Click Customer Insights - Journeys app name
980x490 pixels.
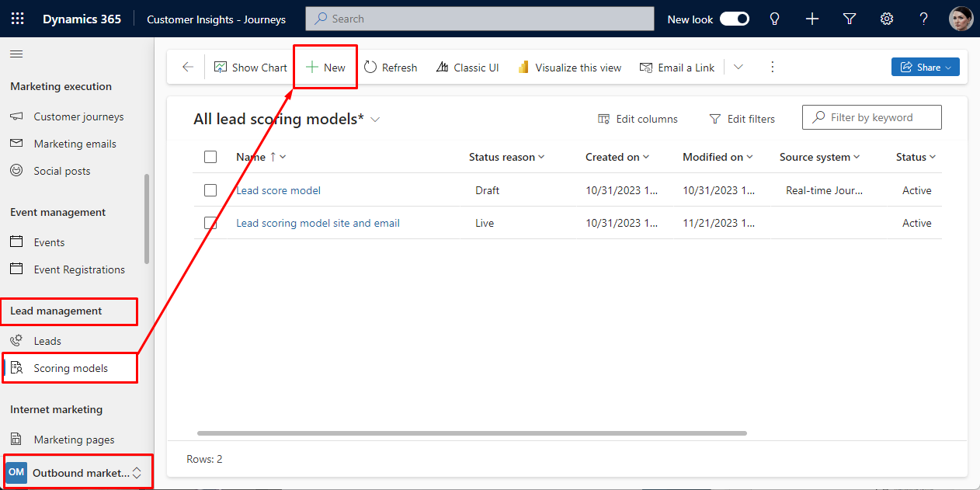point(216,19)
